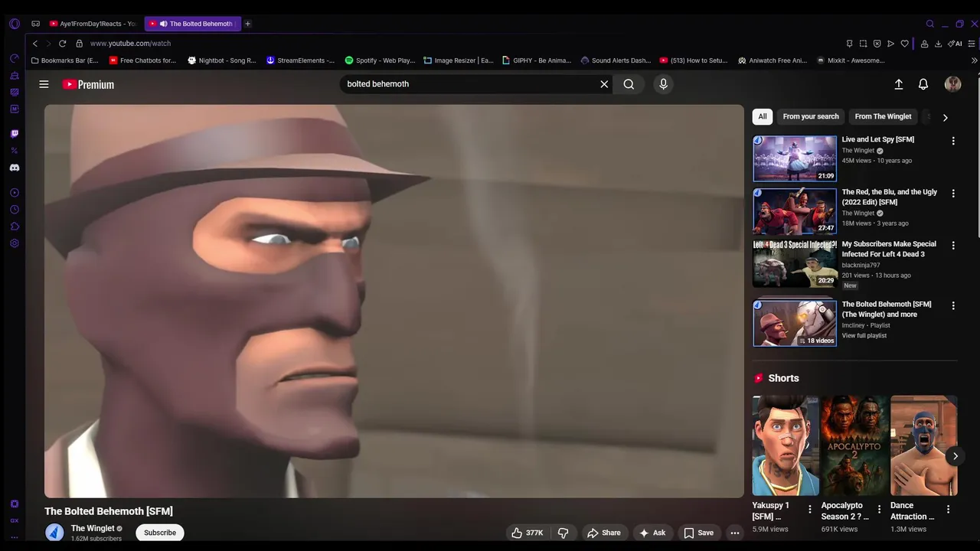Open options for Bolted Behemoth playlist
This screenshot has width=980, height=551.
(953, 305)
